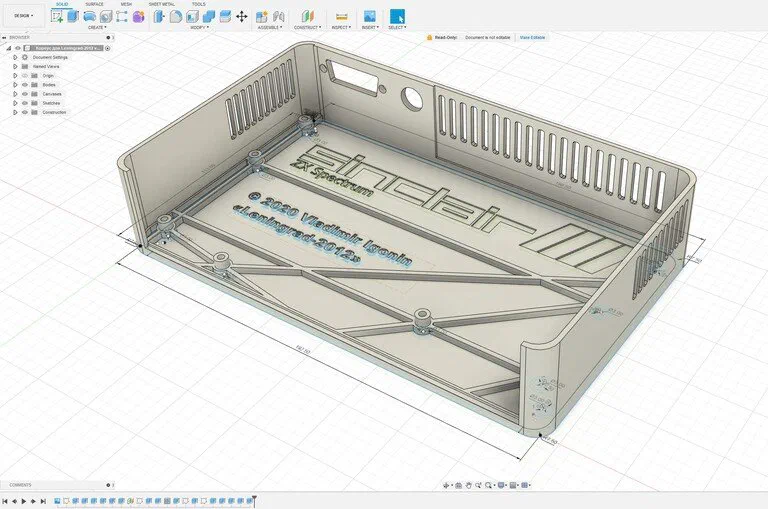Expand the Document Settings node
Image resolution: width=768 pixels, height=509 pixels.
click(x=15, y=57)
